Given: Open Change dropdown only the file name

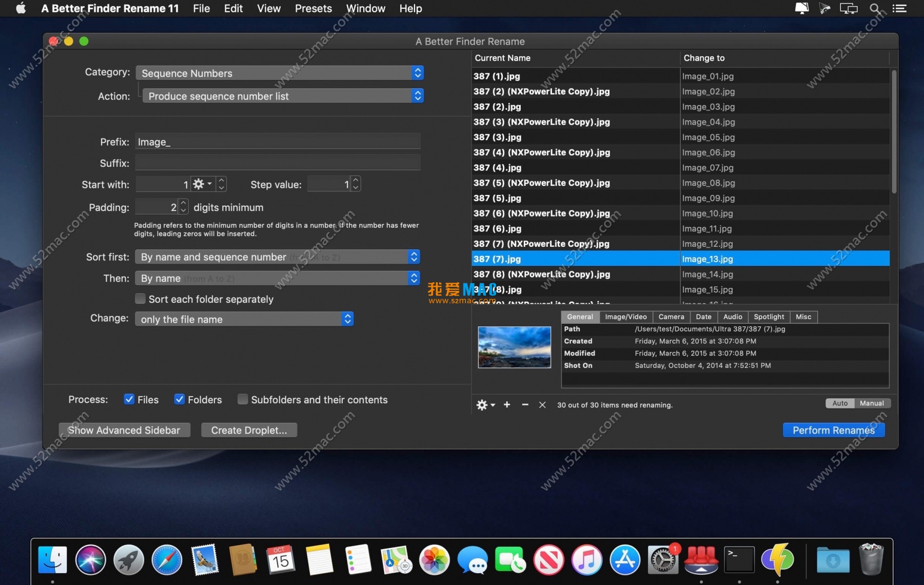Looking at the screenshot, I should pyautogui.click(x=244, y=319).
